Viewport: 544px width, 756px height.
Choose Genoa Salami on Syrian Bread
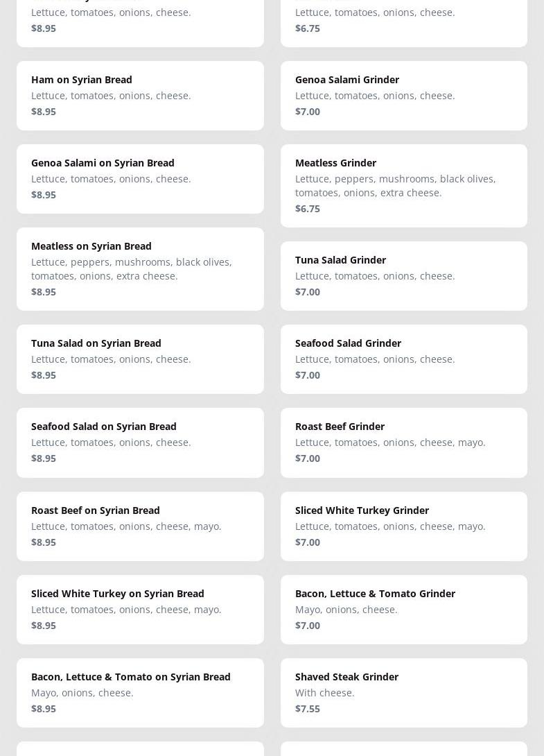140,179
